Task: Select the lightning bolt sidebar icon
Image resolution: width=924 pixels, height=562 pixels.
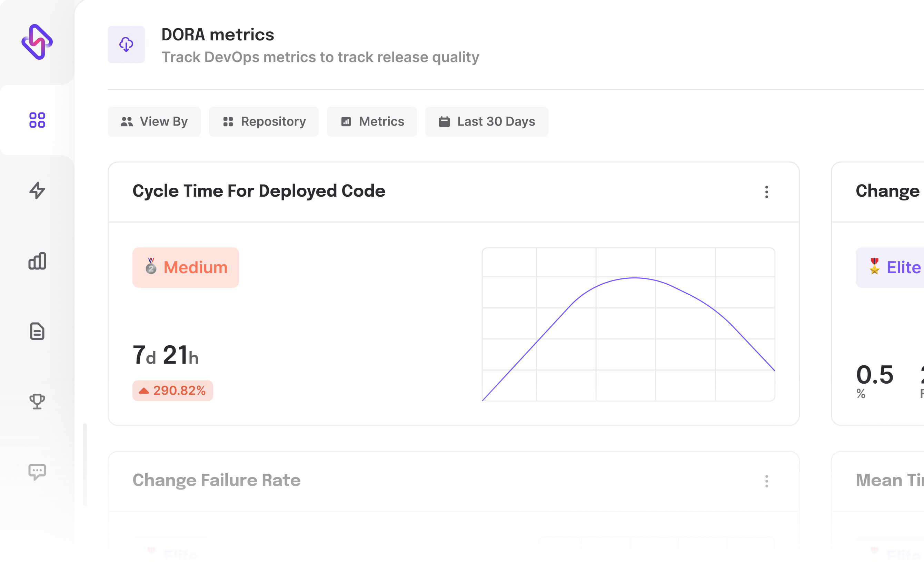Action: pos(37,190)
